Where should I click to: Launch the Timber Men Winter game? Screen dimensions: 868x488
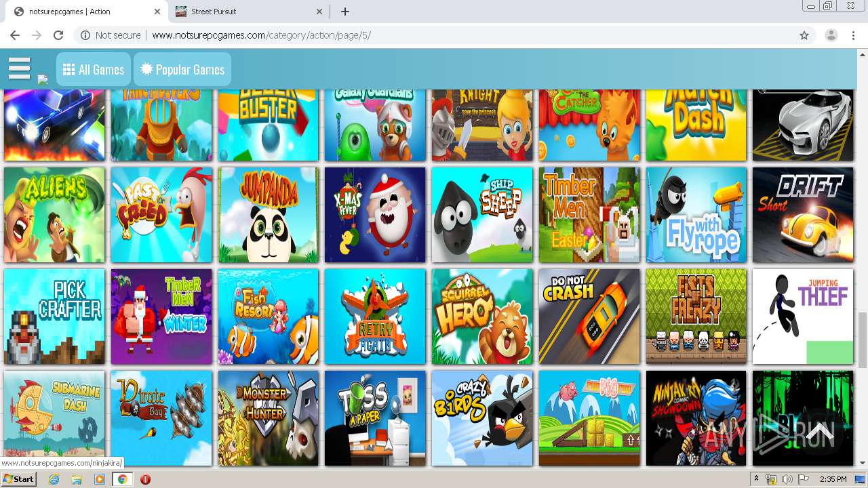[161, 317]
